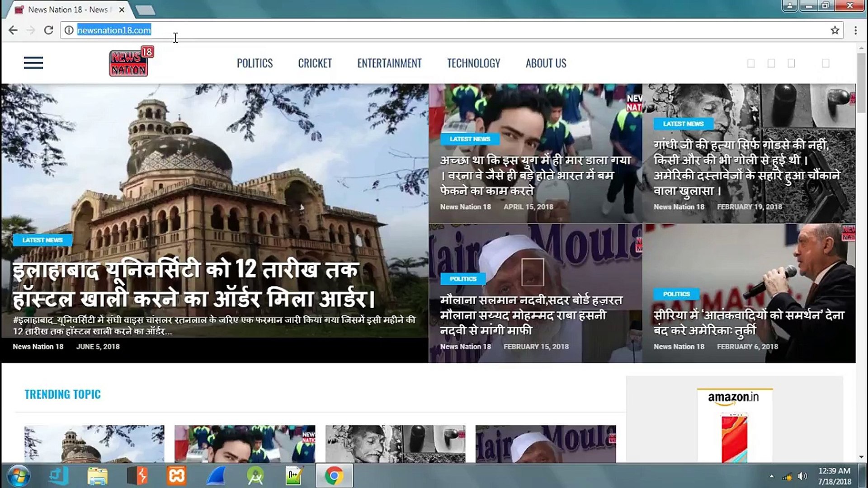Screen dimensions: 868x488
Task: Open the About Us page
Action: point(546,63)
